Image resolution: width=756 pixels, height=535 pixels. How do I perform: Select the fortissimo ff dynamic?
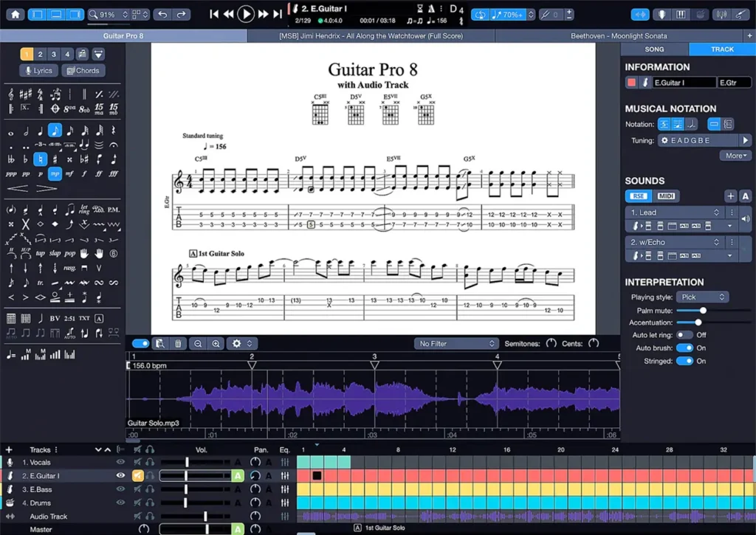[x=99, y=173]
